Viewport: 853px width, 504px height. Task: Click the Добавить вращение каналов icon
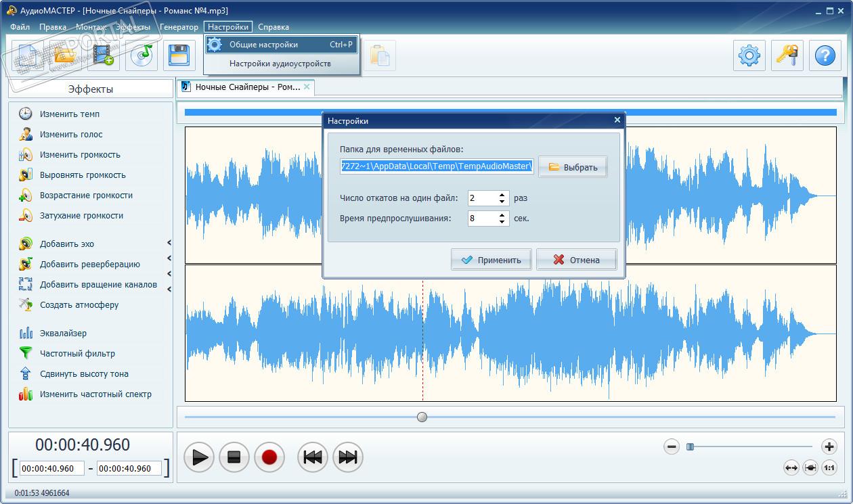pos(26,284)
